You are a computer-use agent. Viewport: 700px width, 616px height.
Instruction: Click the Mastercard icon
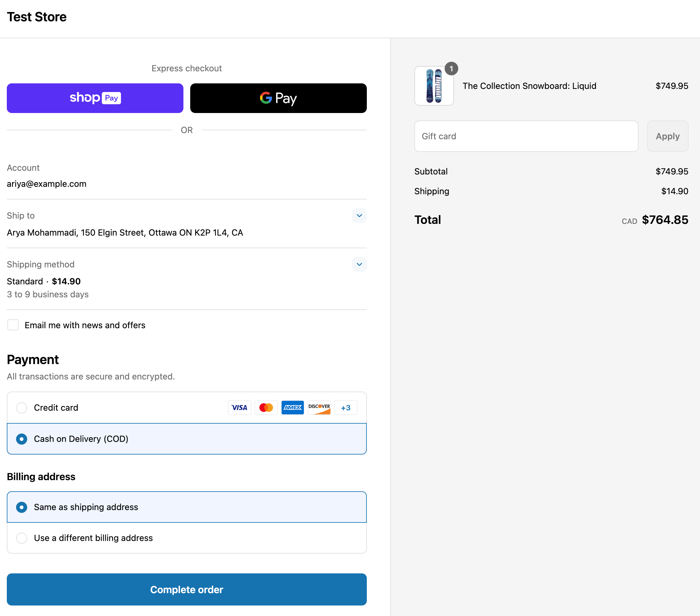coord(266,408)
